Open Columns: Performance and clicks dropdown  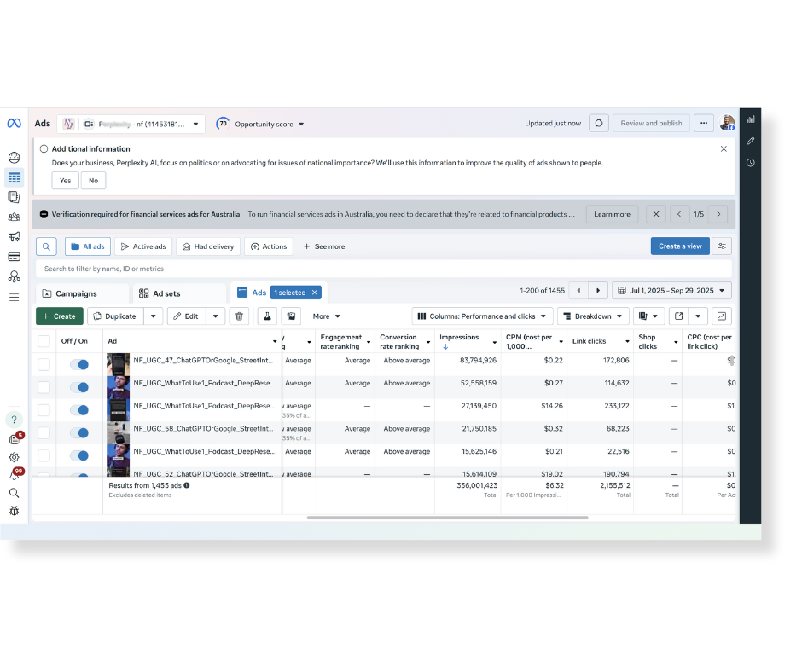click(482, 316)
